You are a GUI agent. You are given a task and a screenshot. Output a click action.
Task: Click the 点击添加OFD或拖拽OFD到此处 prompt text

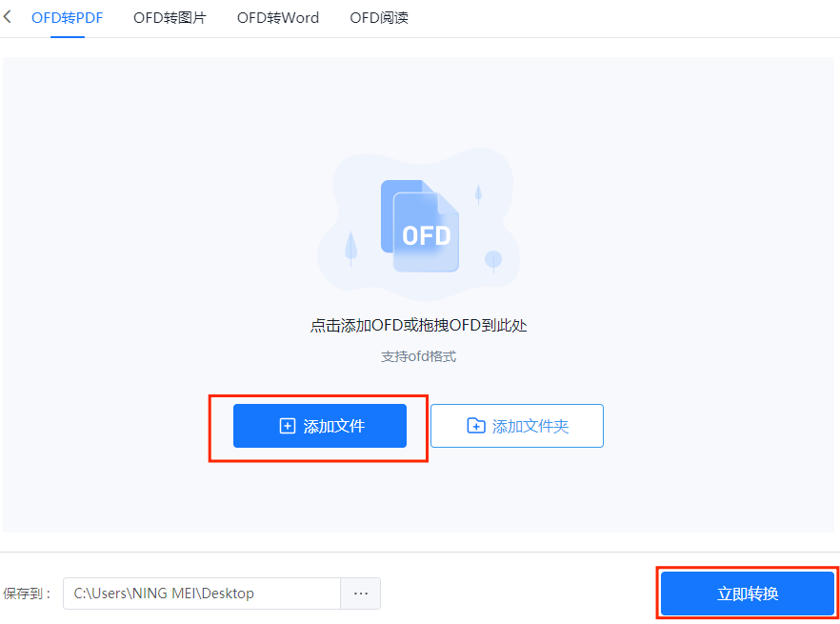418,326
